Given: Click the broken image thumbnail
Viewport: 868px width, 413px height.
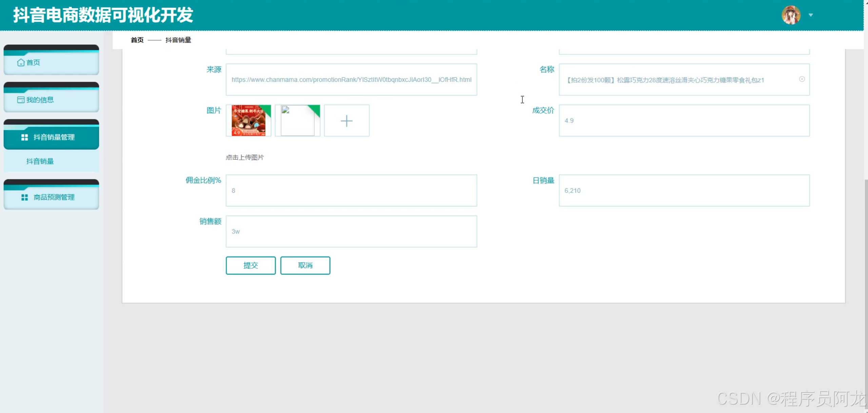Looking at the screenshot, I should point(297,121).
